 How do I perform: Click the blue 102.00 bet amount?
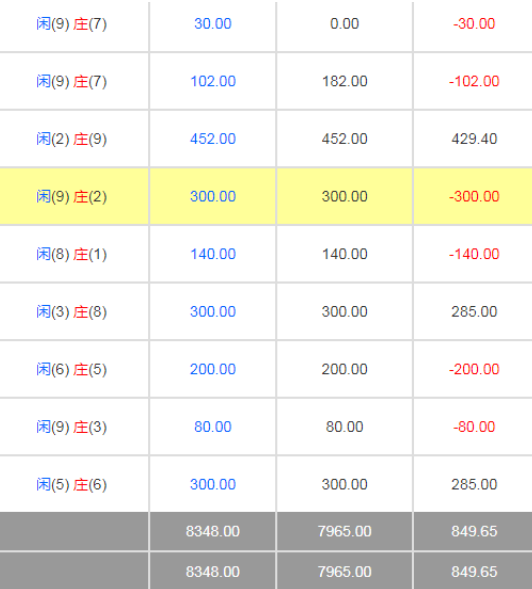pos(213,81)
